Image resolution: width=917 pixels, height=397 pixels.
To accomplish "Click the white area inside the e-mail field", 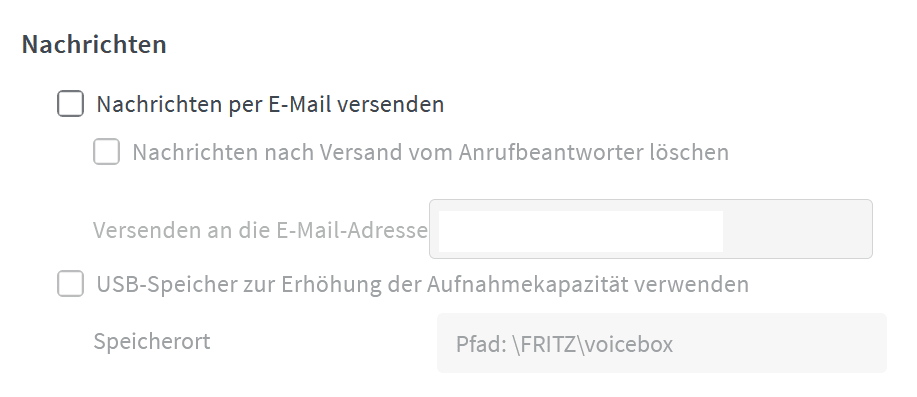I will pos(581,232).
